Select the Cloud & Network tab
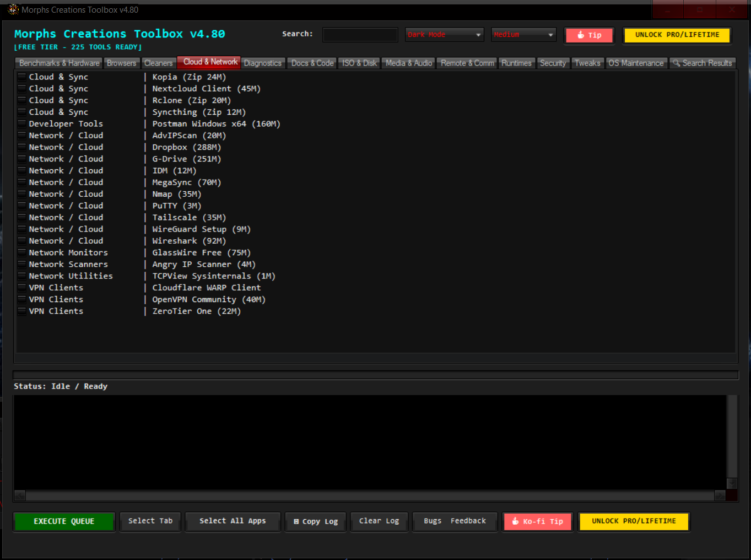Viewport: 751px width, 560px height. click(x=210, y=62)
